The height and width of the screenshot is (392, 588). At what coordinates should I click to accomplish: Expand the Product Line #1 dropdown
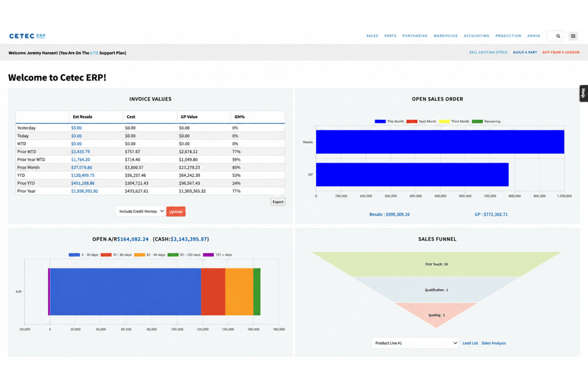[415, 343]
